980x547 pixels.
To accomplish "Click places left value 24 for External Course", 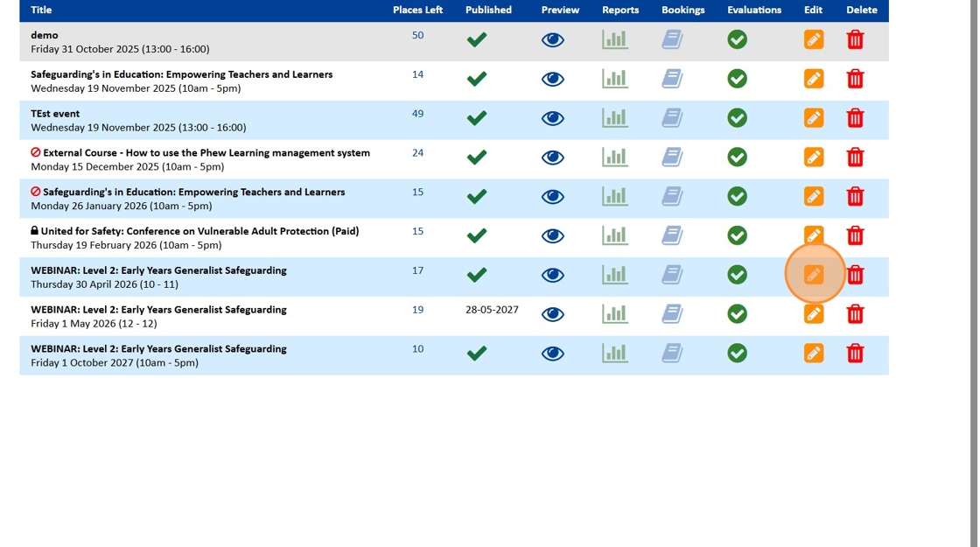I will point(417,152).
